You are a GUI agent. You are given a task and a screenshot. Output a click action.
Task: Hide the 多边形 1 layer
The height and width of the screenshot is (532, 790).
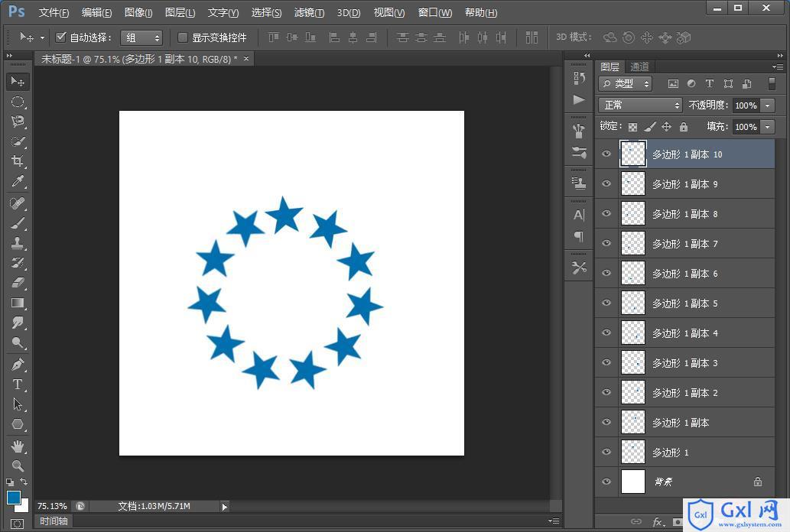[606, 452]
